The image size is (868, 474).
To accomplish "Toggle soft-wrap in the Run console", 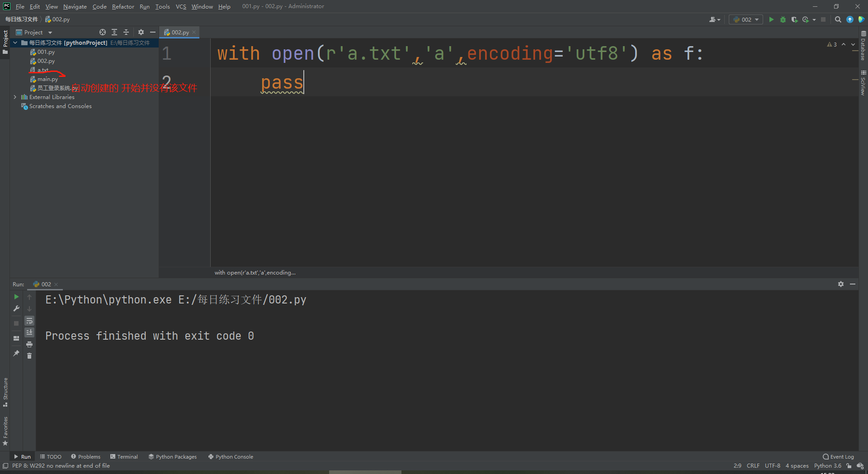I will pos(29,321).
